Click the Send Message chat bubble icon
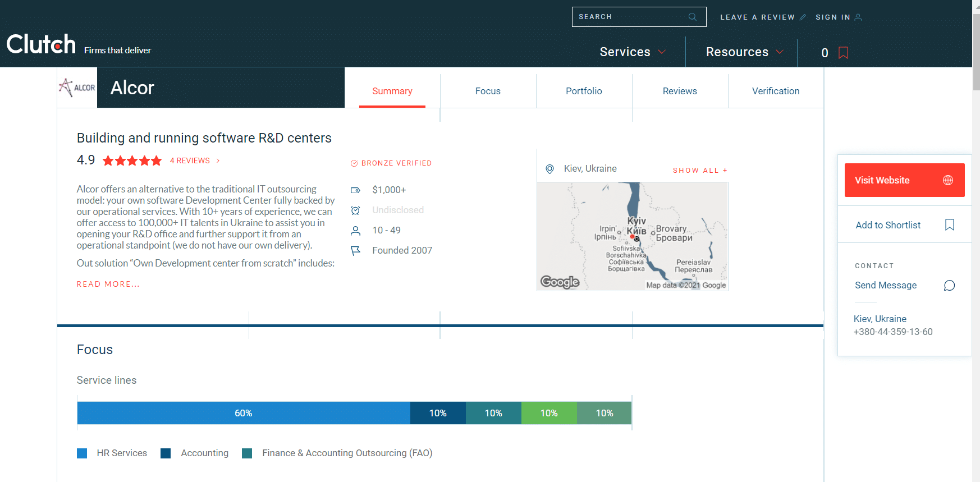The height and width of the screenshot is (482, 980). tap(949, 286)
